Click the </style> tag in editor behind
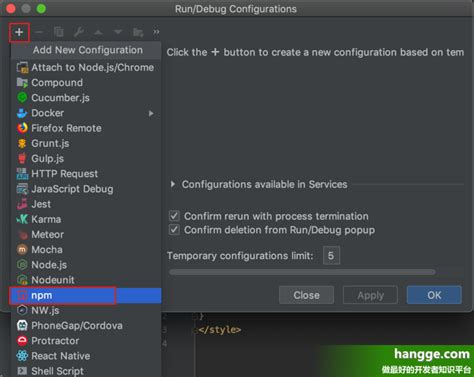The width and height of the screenshot is (474, 377). coord(220,330)
